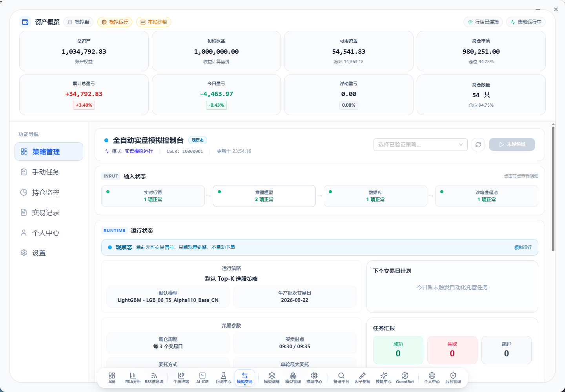Click the refresh icon beside strategy selector

pos(478,145)
